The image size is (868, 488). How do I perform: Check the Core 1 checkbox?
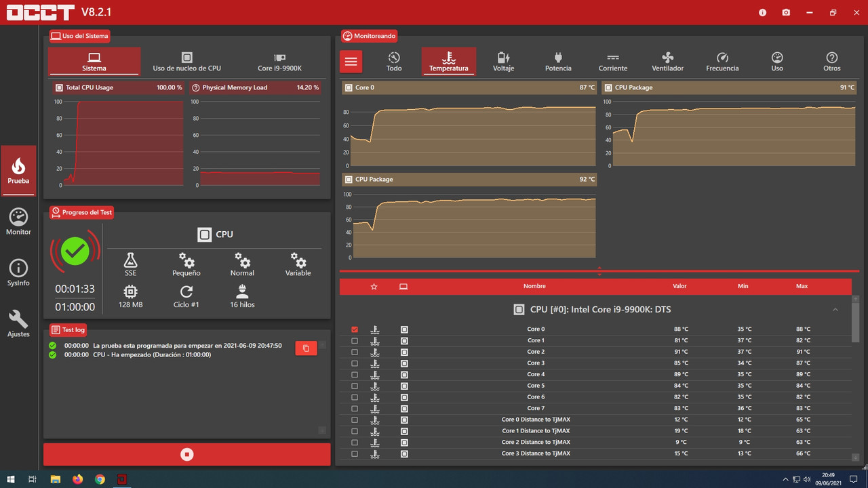[x=355, y=340]
